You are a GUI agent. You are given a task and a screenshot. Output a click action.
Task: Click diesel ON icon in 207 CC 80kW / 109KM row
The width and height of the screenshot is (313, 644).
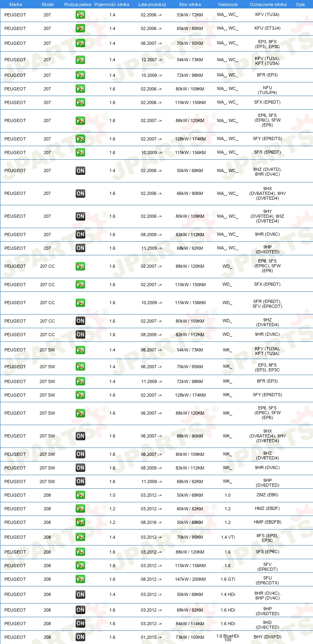[x=80, y=321]
